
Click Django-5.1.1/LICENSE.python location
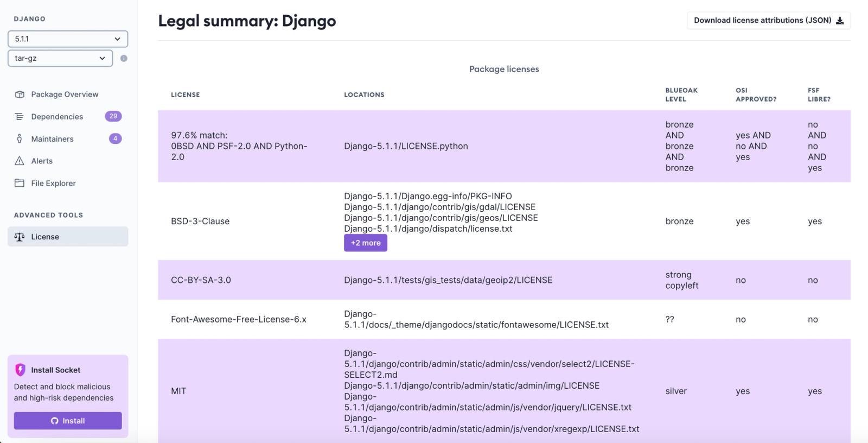tap(406, 146)
